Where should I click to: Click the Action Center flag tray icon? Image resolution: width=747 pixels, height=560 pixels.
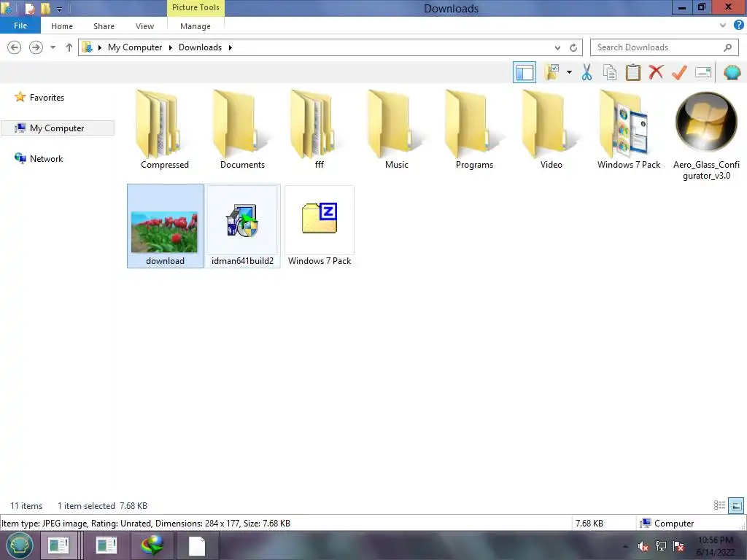678,546
